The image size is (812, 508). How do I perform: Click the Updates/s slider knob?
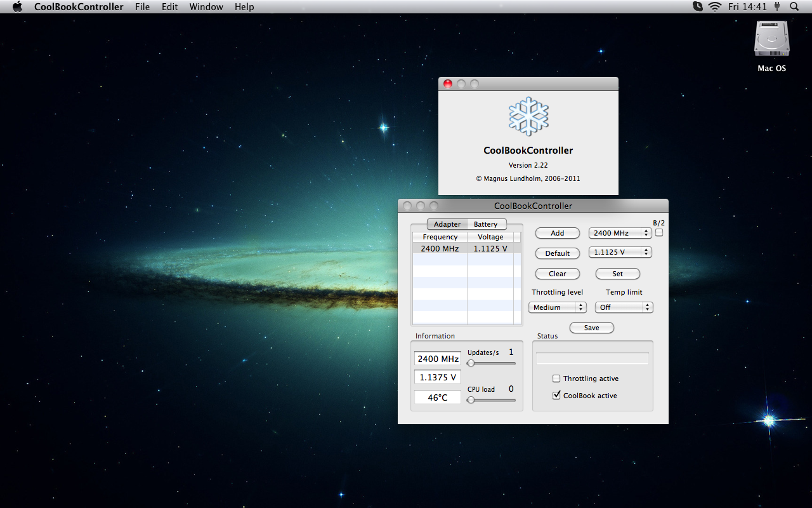(x=471, y=363)
